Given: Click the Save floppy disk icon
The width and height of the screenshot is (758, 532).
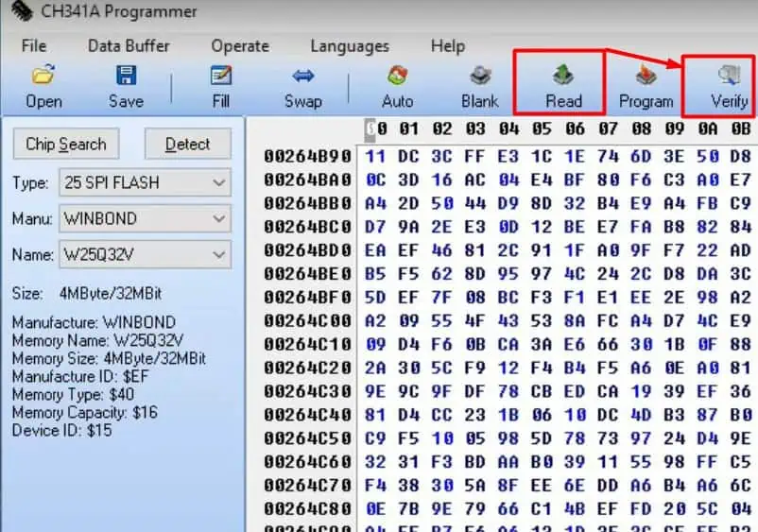Looking at the screenshot, I should (126, 76).
